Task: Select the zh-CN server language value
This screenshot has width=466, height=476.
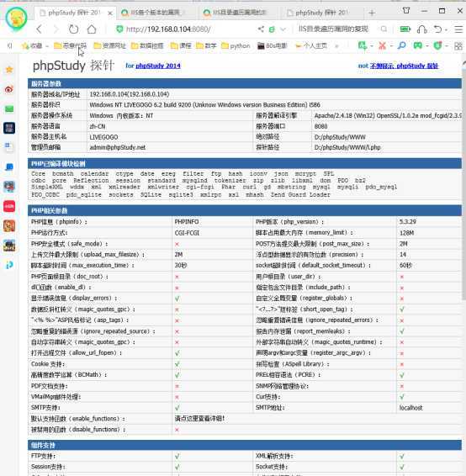Action: pyautogui.click(x=97, y=126)
